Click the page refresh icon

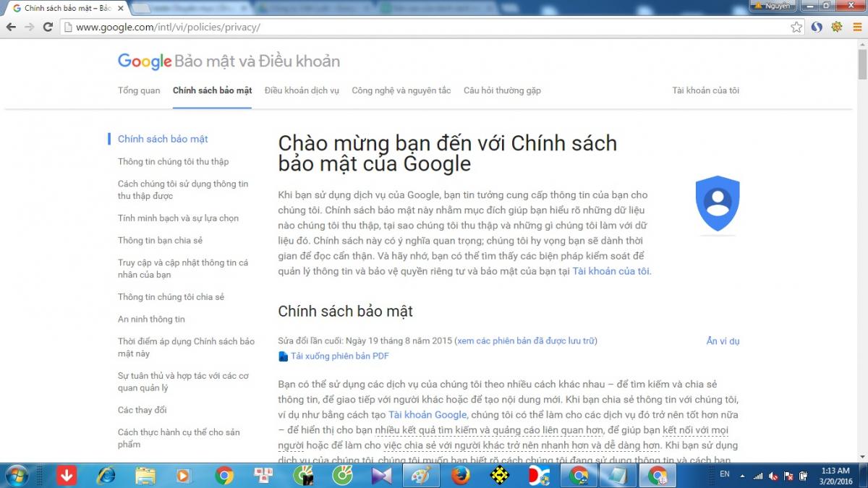(x=48, y=26)
